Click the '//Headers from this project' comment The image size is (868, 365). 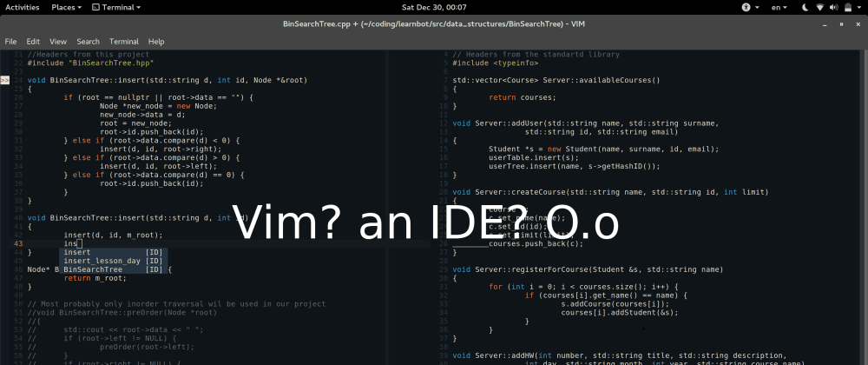[x=89, y=54]
